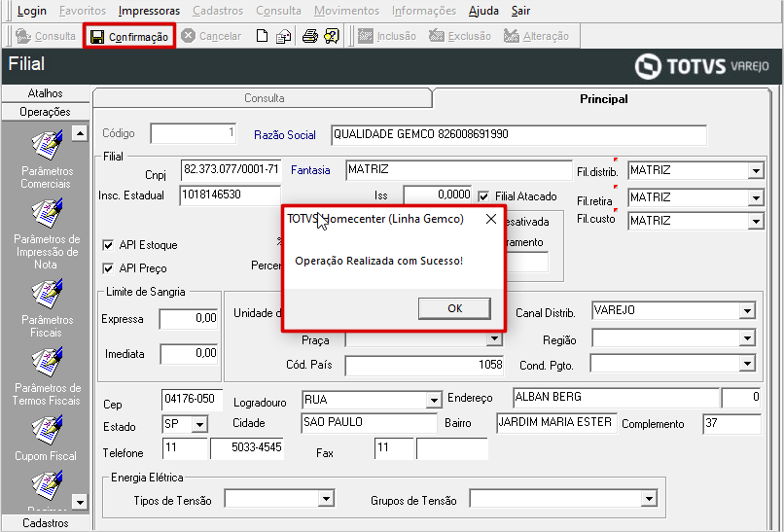The height and width of the screenshot is (532, 784).
Task: Expand the Cond. Pgto. dropdown
Action: pos(747,364)
